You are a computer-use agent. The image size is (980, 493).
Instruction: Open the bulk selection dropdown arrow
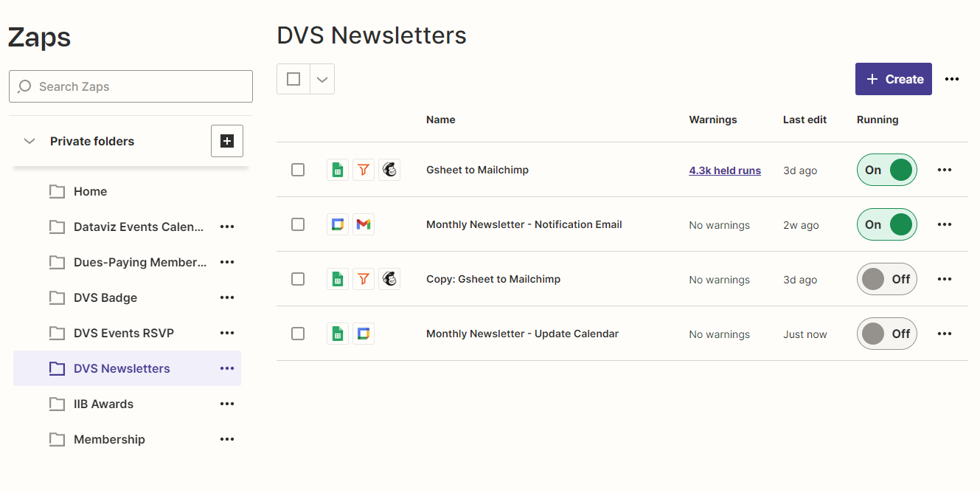(x=322, y=79)
